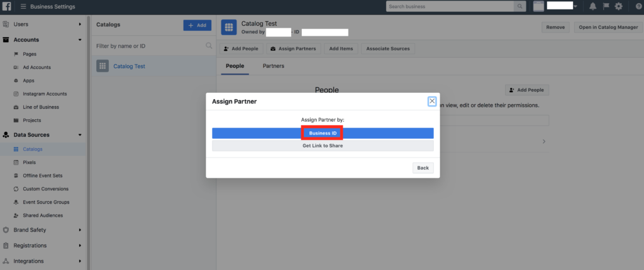Click the search magnifier in business search
This screenshot has width=644, height=270.
(520, 6)
